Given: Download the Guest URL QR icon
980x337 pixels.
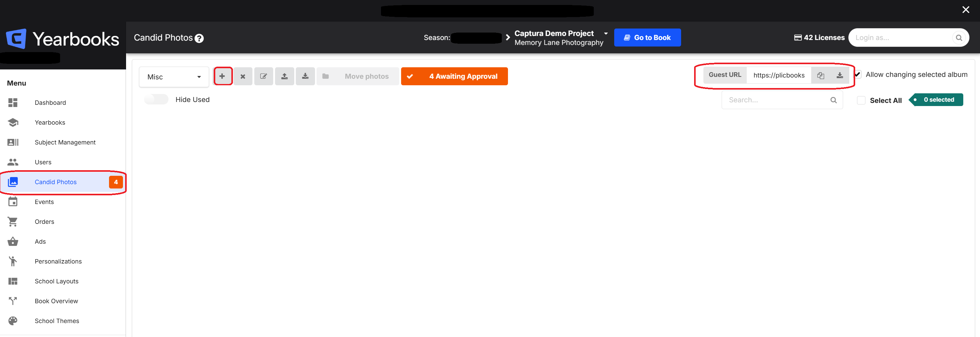Looking at the screenshot, I should [x=840, y=75].
